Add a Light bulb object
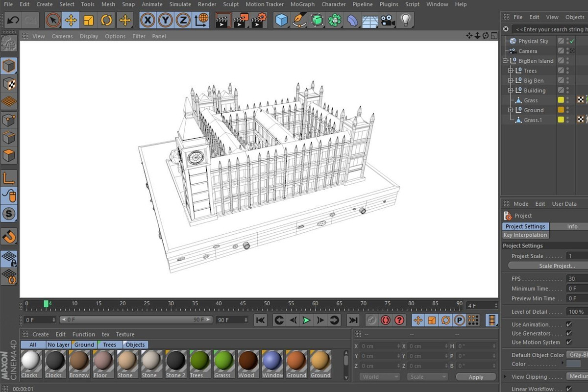This screenshot has height=392, width=588. (x=405, y=20)
